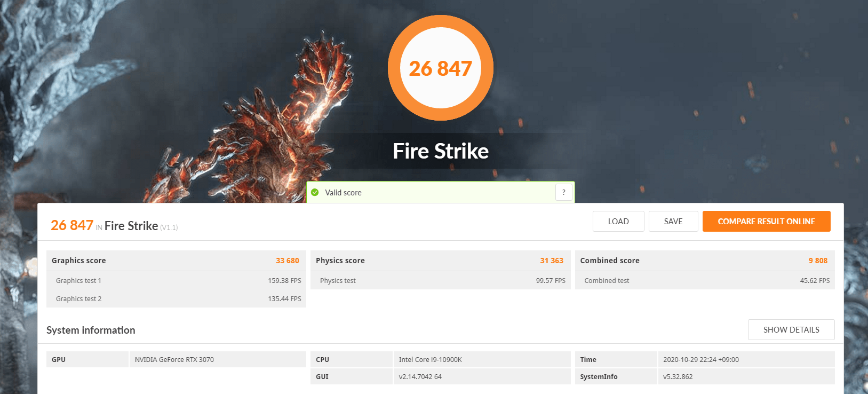868x394 pixels.
Task: Select the Graphics test 1 row
Action: pos(176,280)
